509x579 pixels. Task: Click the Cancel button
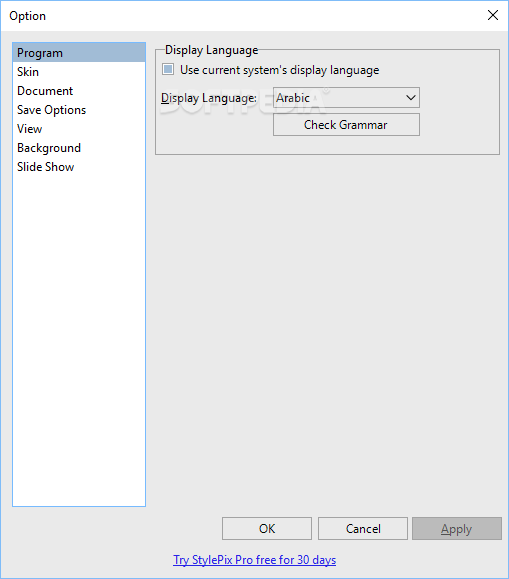[363, 528]
